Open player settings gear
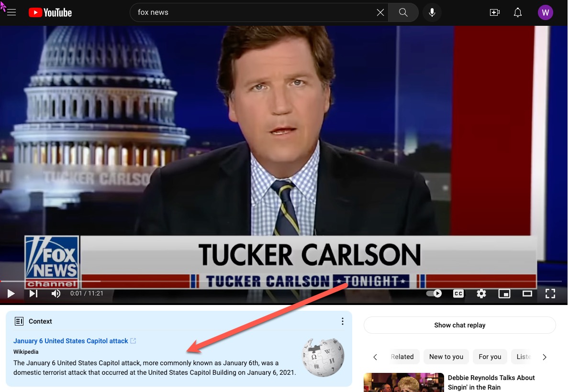The height and width of the screenshot is (392, 569). [x=481, y=294]
